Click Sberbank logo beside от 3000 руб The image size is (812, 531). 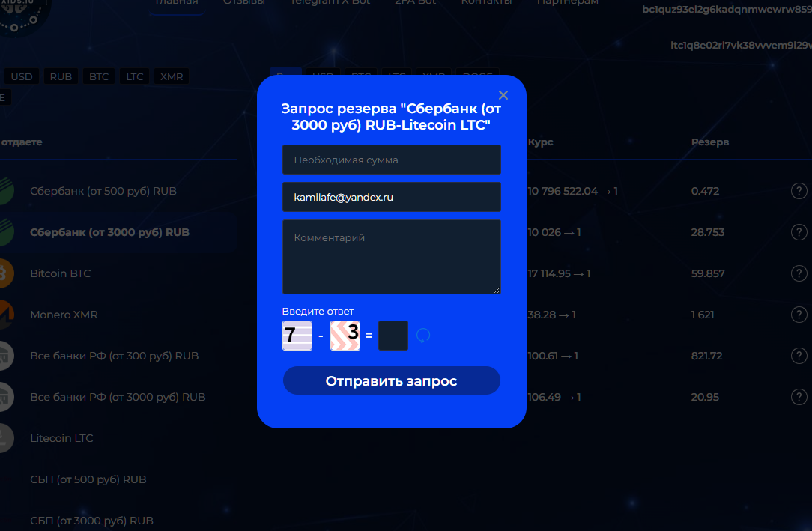point(5,232)
